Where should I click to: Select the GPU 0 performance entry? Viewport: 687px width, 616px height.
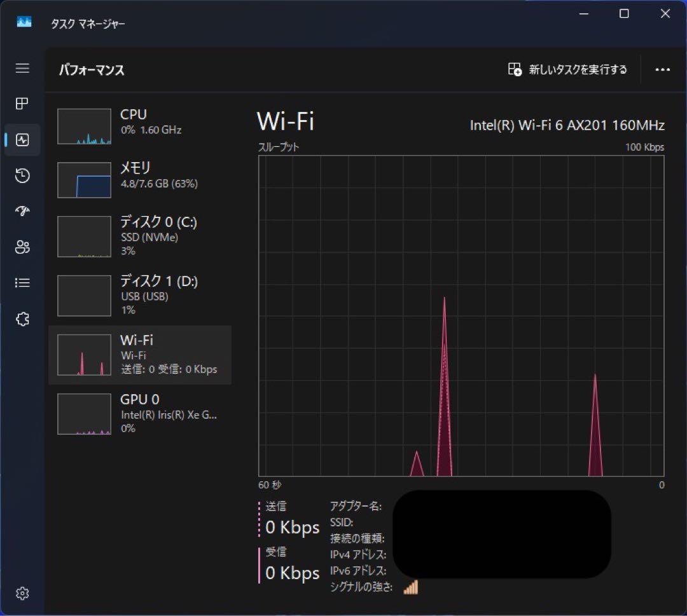click(140, 413)
